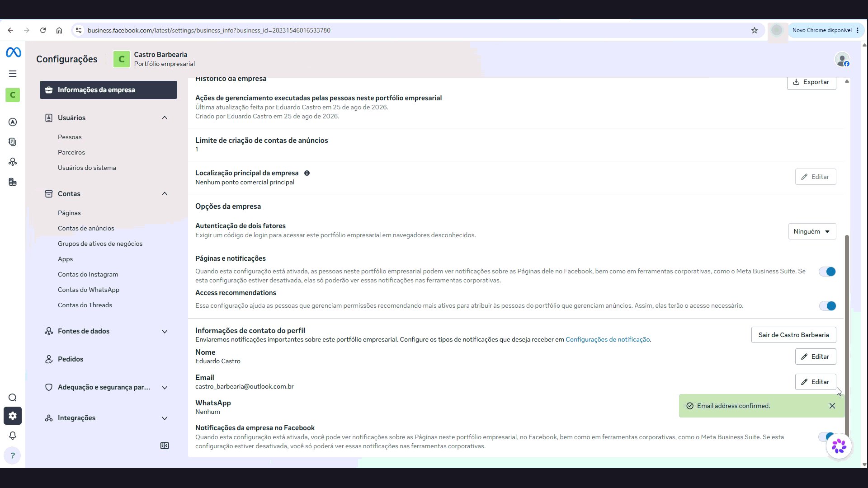Open Configurações de notificação link

pos(608,339)
